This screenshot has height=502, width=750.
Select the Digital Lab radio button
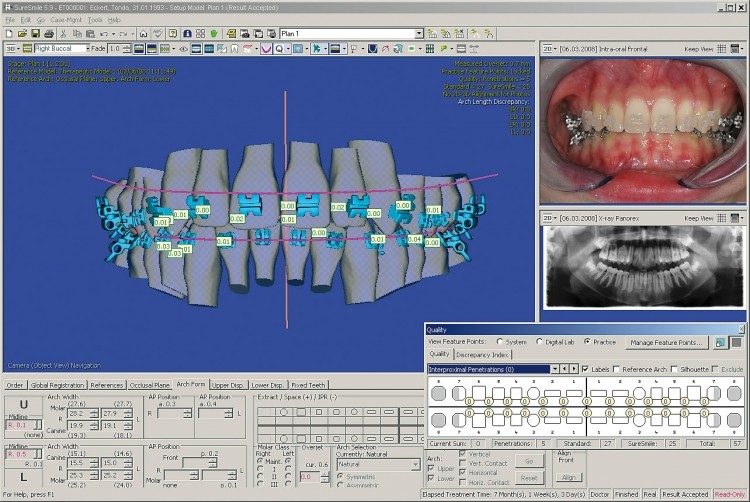[x=540, y=342]
